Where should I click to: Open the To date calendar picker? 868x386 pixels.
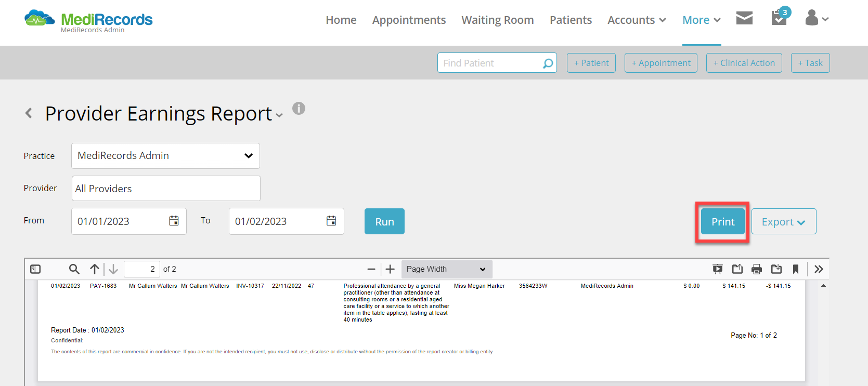(x=331, y=221)
